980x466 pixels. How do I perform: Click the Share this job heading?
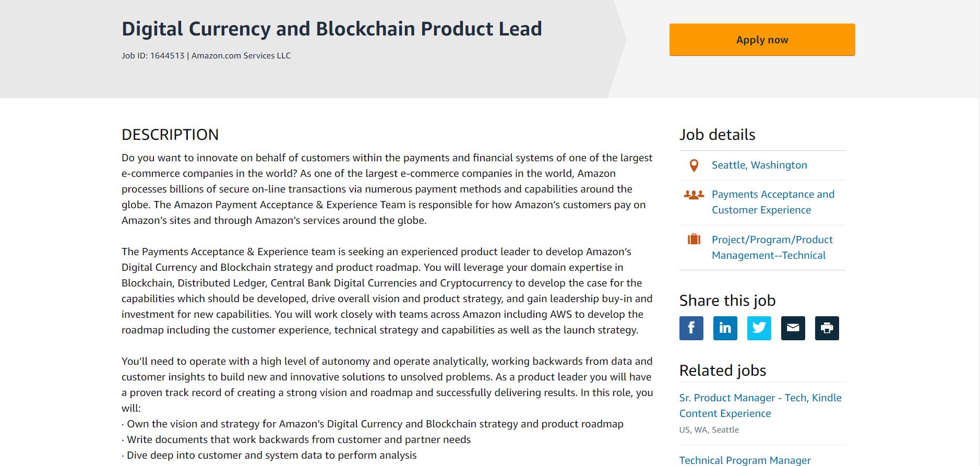click(727, 301)
